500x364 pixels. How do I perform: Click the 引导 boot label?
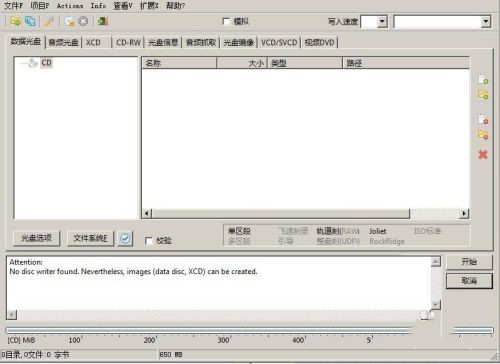[286, 241]
